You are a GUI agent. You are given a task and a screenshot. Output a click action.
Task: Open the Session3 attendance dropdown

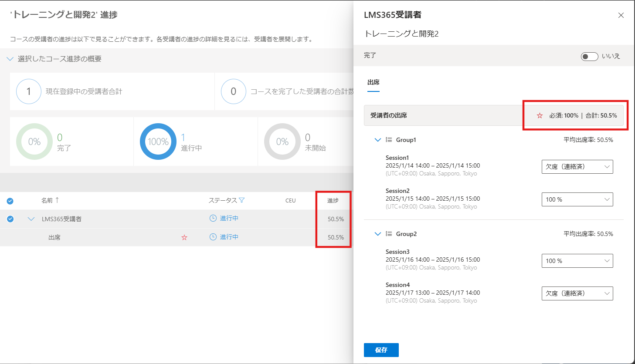[x=577, y=261]
